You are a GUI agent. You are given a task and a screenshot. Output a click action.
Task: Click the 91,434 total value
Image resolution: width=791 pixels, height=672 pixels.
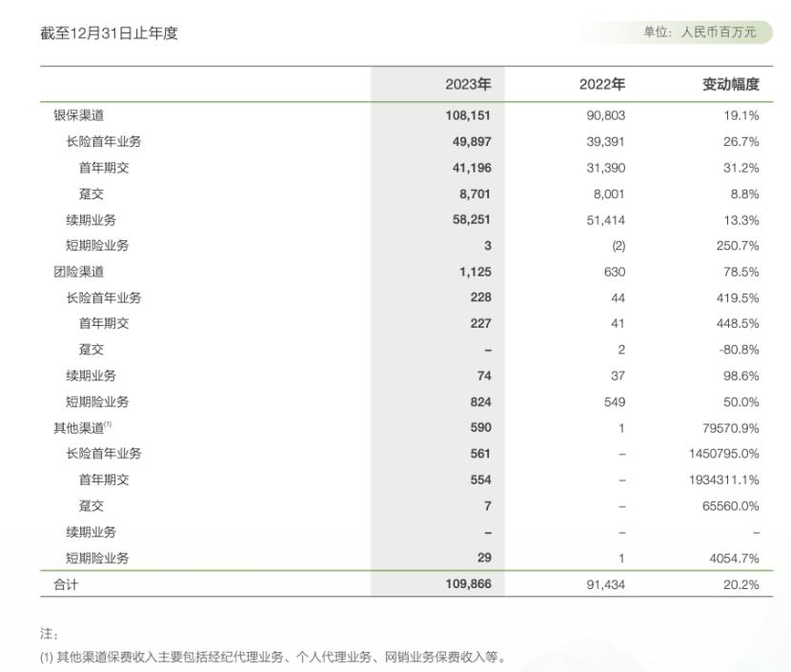(606, 584)
